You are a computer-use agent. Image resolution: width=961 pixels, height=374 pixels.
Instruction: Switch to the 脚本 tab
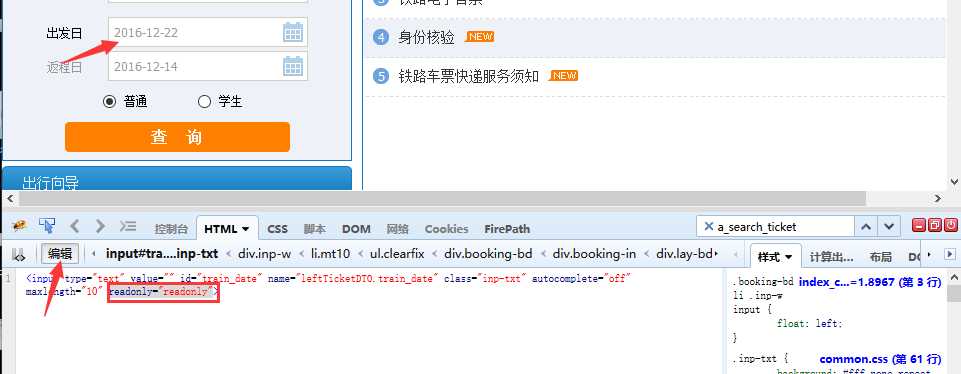(314, 229)
